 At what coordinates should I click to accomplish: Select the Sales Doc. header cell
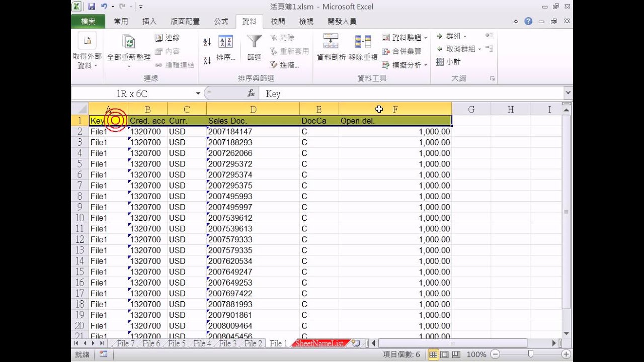pyautogui.click(x=253, y=121)
